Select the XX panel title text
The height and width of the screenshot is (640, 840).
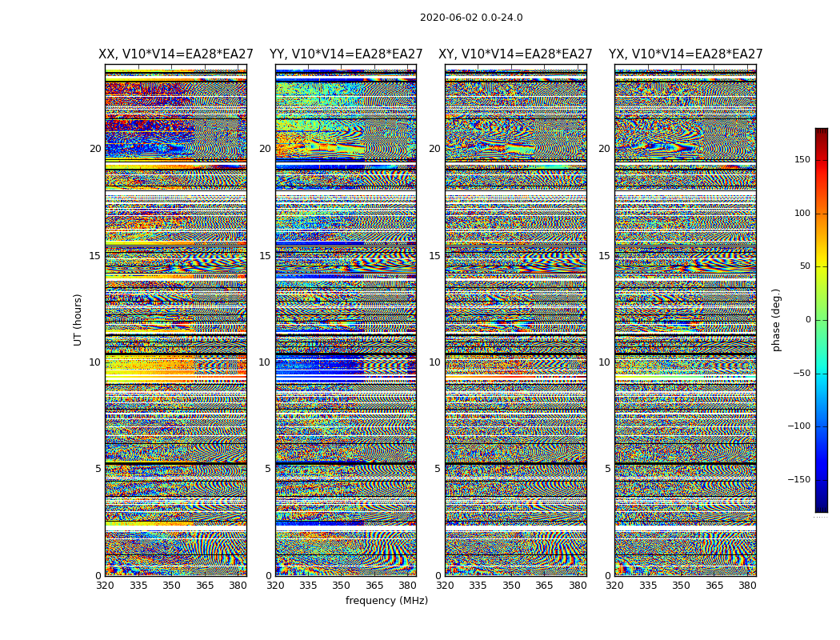[x=175, y=54]
